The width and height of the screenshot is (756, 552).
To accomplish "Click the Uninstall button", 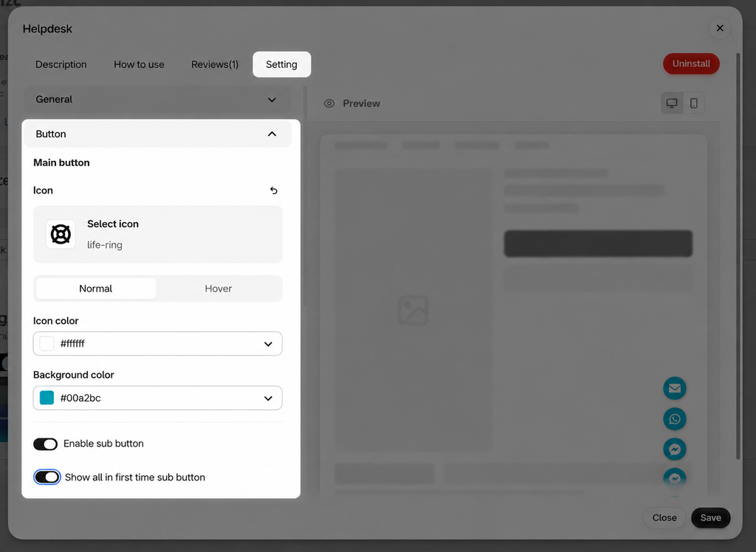I will coord(691,63).
